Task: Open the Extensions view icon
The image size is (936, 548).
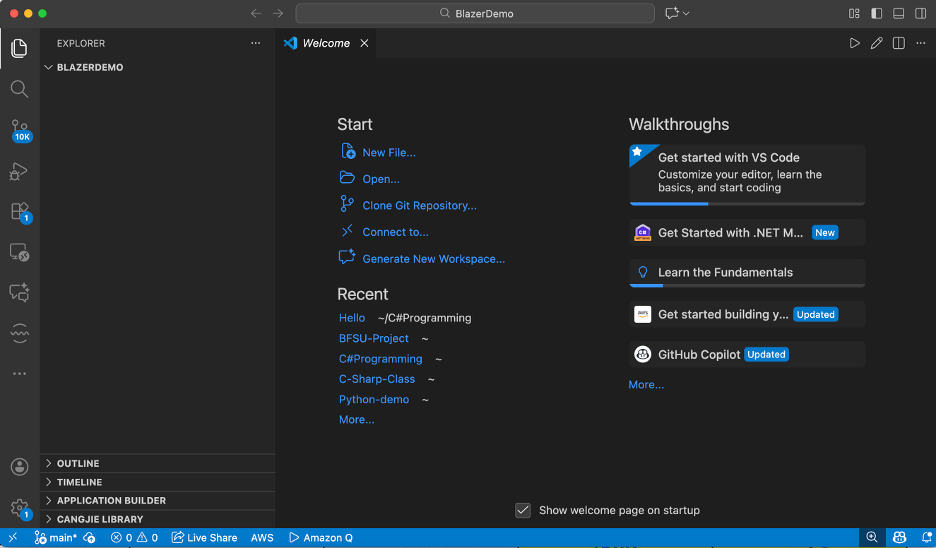Action: point(20,212)
